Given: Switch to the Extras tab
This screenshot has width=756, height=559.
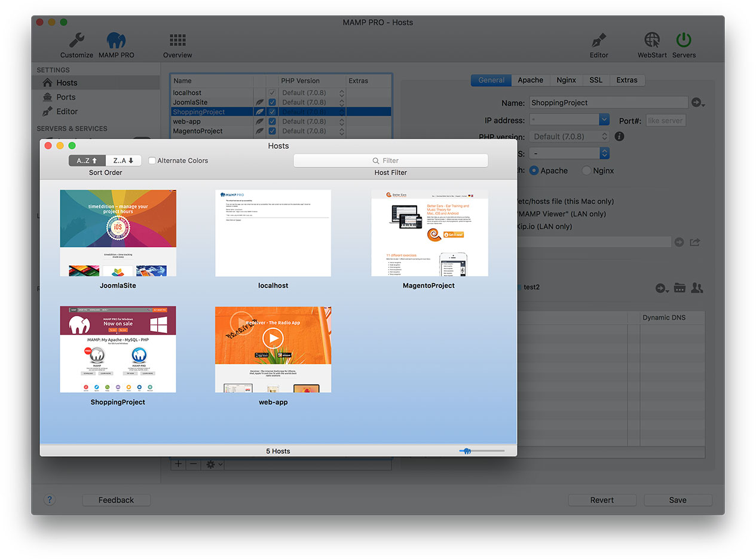Looking at the screenshot, I should pyautogui.click(x=627, y=80).
